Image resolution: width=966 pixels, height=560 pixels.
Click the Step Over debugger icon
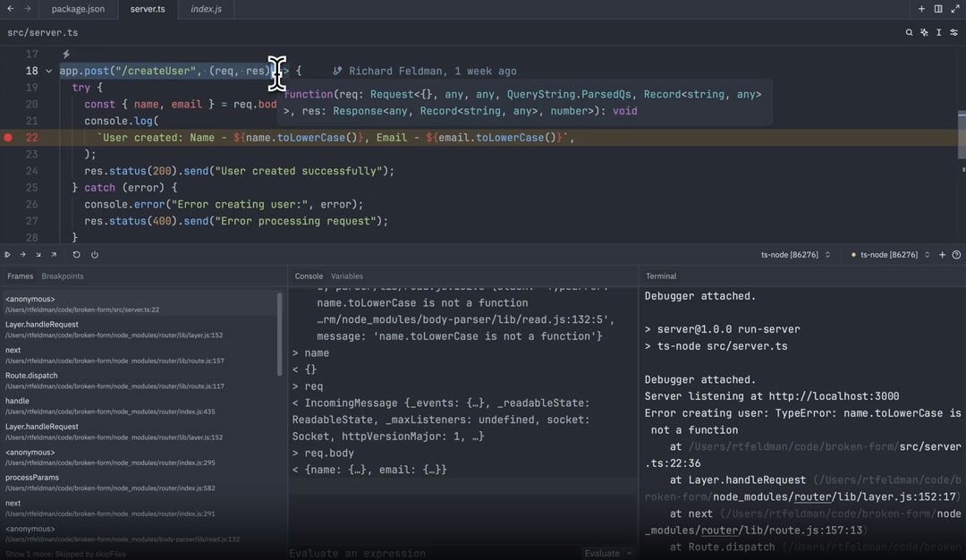pyautogui.click(x=23, y=255)
